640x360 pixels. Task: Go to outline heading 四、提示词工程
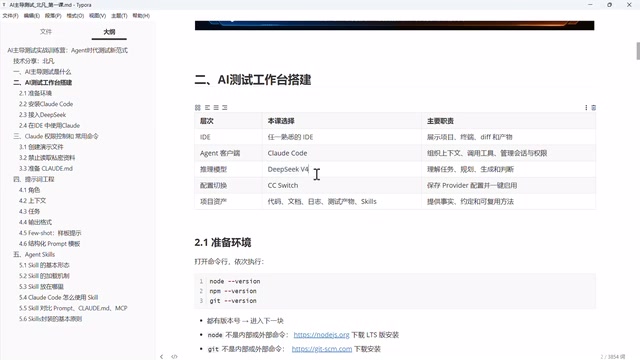coord(33,179)
